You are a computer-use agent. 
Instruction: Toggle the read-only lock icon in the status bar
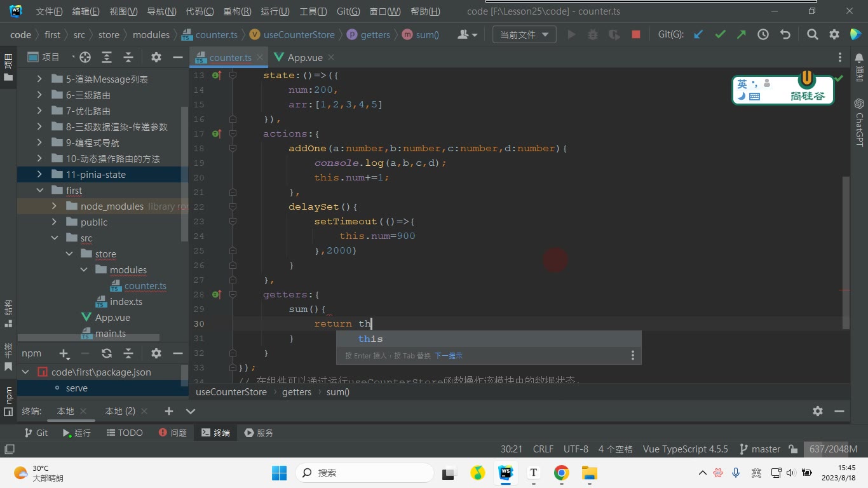click(793, 449)
